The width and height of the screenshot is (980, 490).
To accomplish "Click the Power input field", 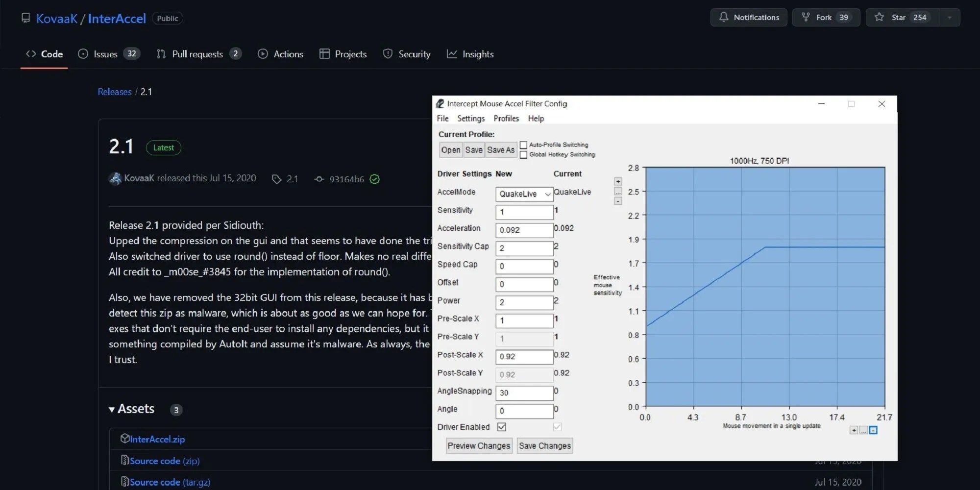I will pos(524,303).
